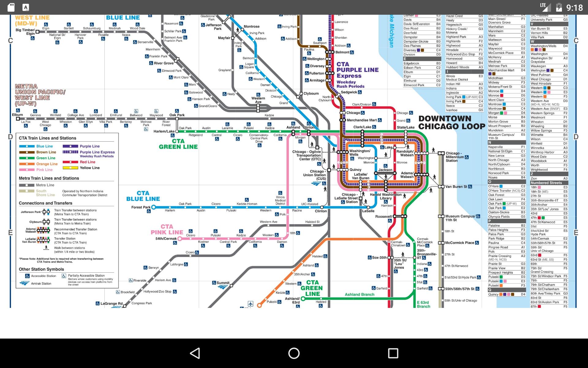Viewport: 588px width, 368px height.
Task: Tap the Numbered Streets index header
Action: point(549,183)
